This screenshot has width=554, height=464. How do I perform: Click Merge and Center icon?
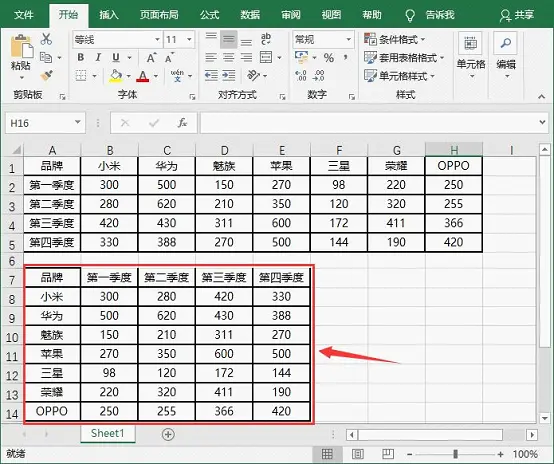tap(266, 57)
